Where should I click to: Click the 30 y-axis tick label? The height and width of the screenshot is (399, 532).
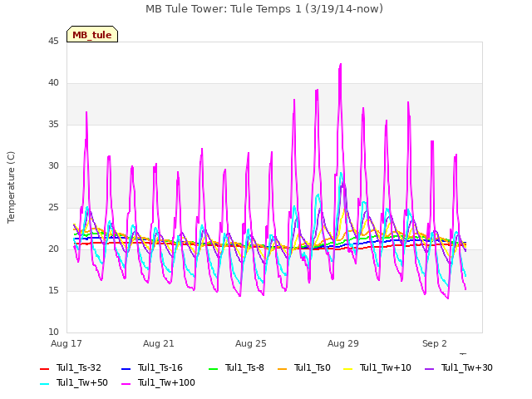pyautogui.click(x=53, y=166)
